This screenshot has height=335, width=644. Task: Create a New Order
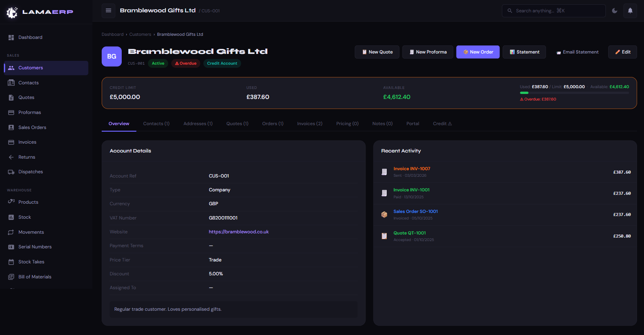pyautogui.click(x=478, y=52)
